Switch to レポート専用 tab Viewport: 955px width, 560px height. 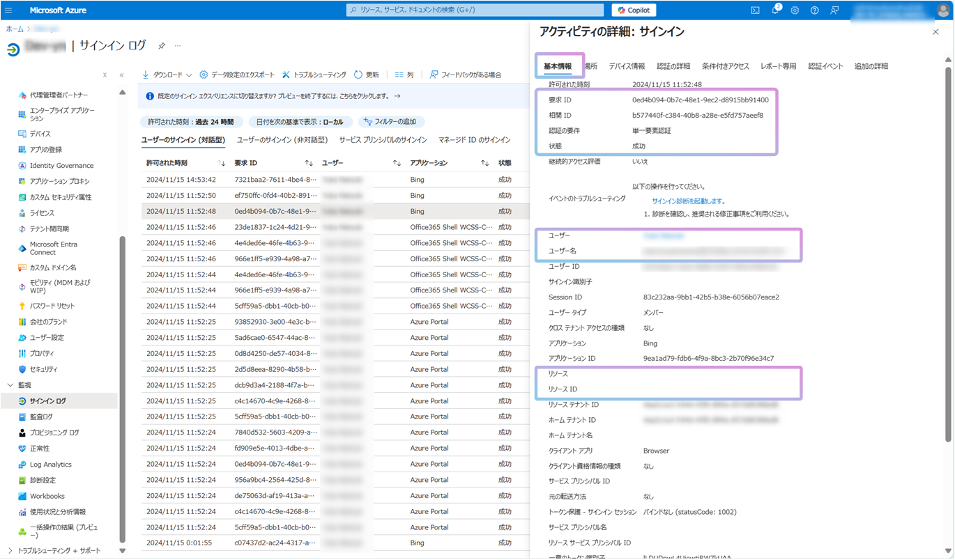779,66
